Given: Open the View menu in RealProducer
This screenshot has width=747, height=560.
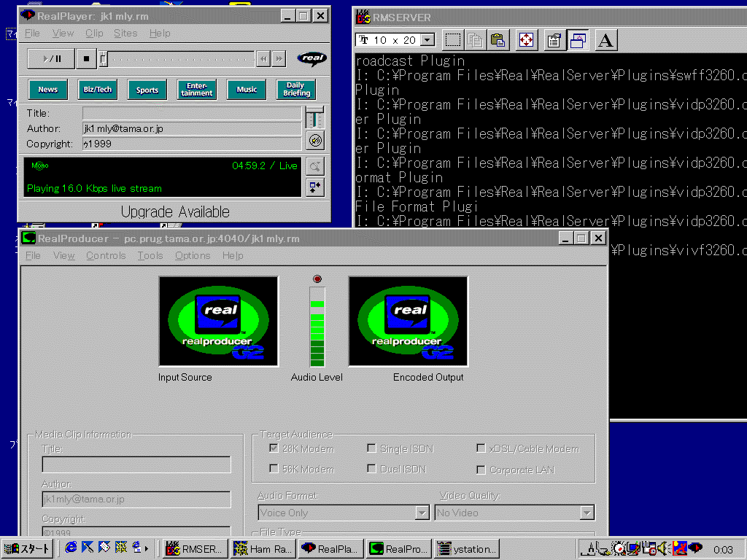Looking at the screenshot, I should 64,256.
